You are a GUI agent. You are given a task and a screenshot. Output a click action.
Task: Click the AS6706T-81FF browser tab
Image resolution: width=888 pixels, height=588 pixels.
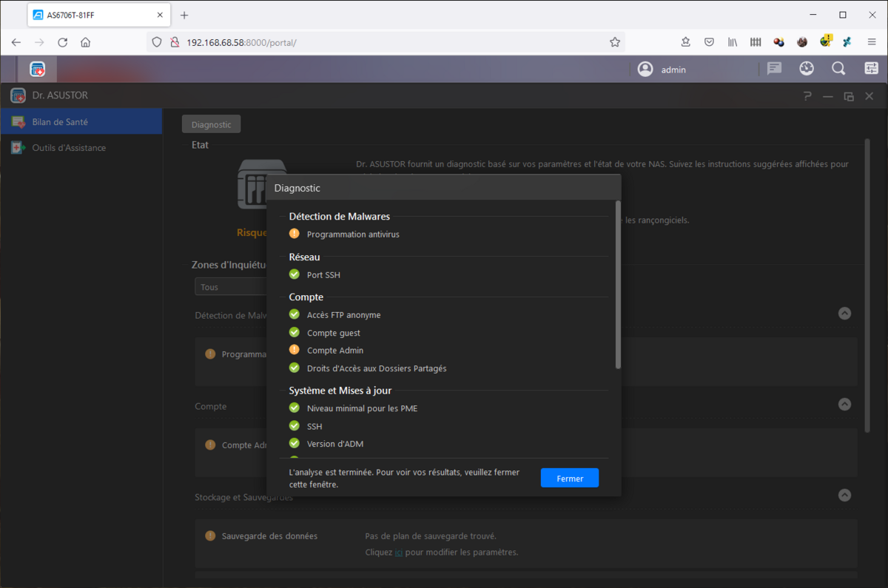tap(100, 15)
